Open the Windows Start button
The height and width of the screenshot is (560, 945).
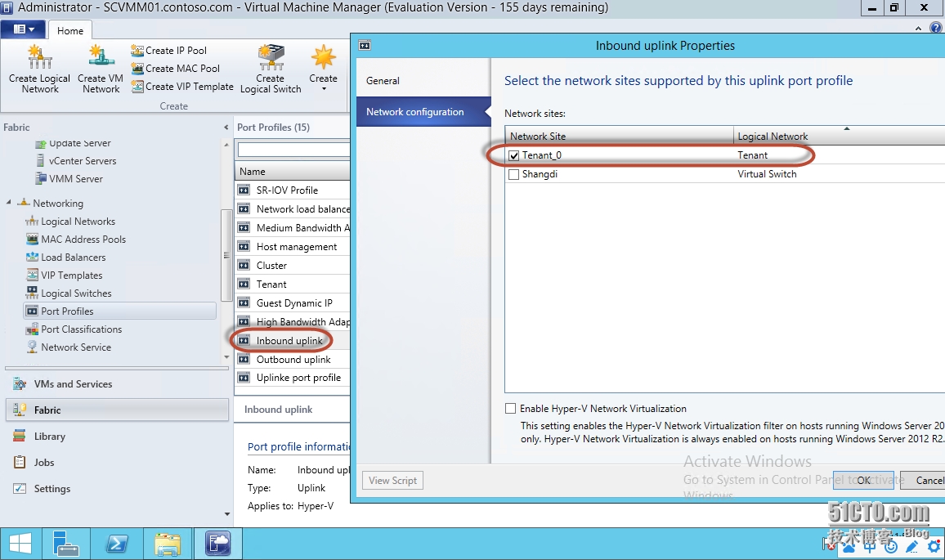tap(20, 544)
